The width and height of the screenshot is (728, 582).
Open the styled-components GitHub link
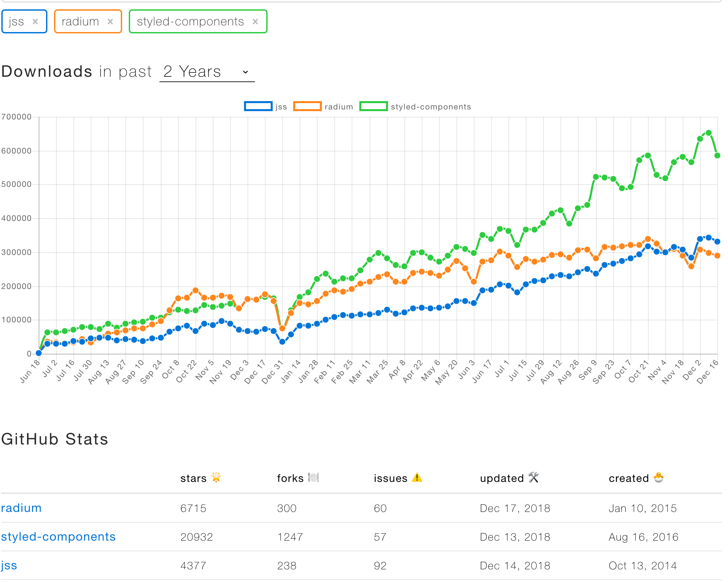tap(58, 536)
